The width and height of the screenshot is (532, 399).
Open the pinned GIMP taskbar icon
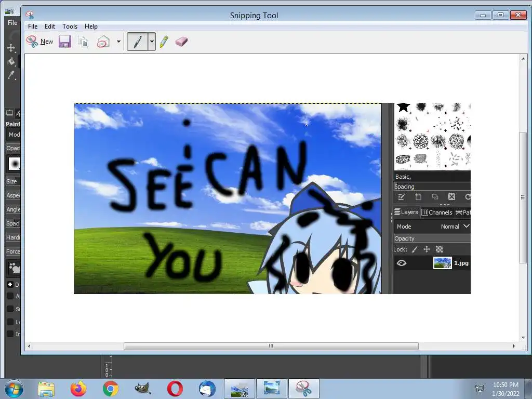(x=143, y=389)
